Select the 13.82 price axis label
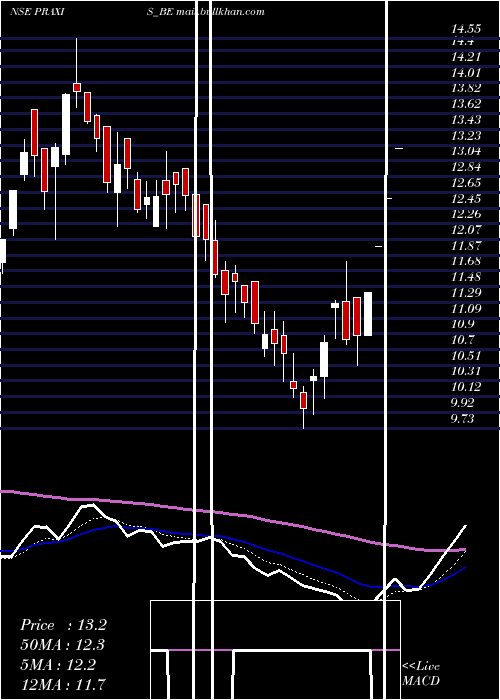The image size is (500, 700). (466, 88)
